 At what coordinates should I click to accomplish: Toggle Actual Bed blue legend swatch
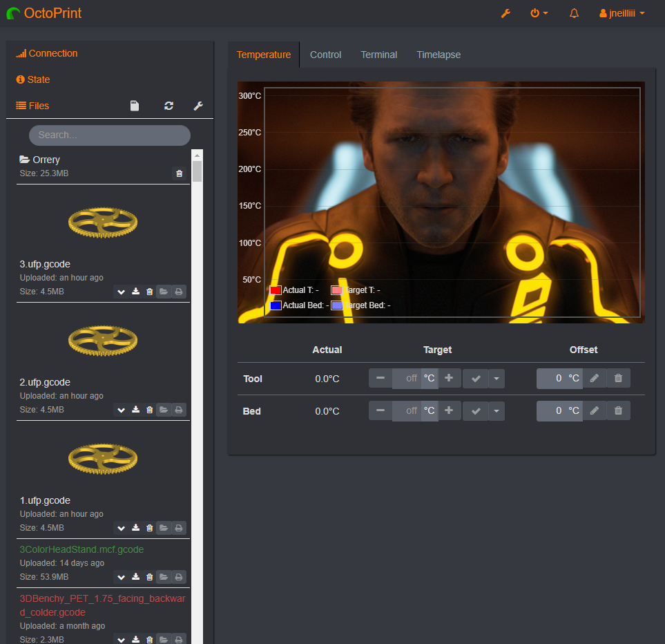pos(276,305)
